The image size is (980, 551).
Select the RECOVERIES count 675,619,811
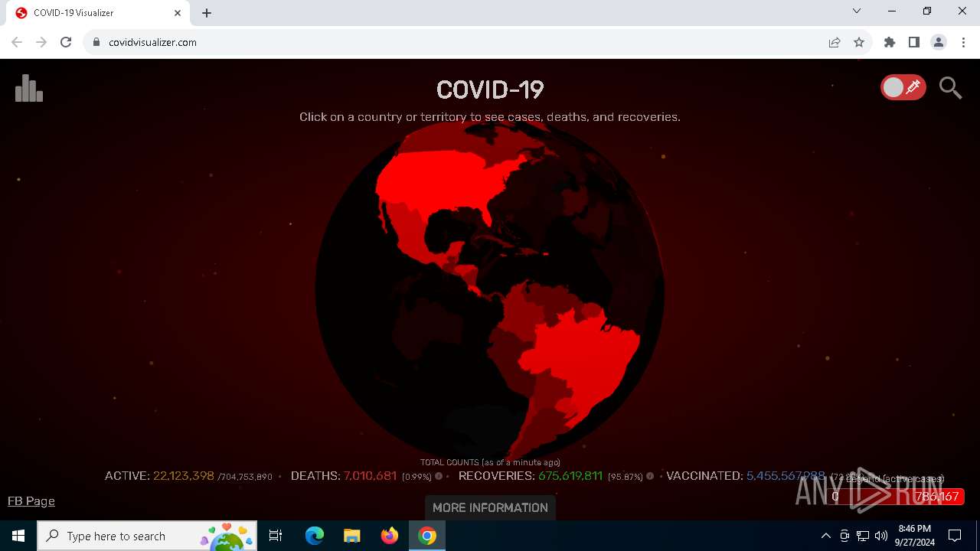570,476
